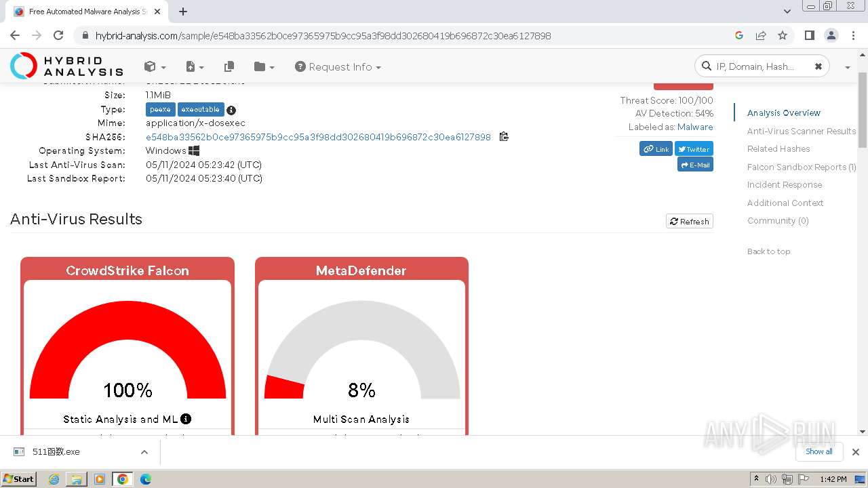Clear the search field with the X icon
This screenshot has width=868, height=488.
[818, 66]
